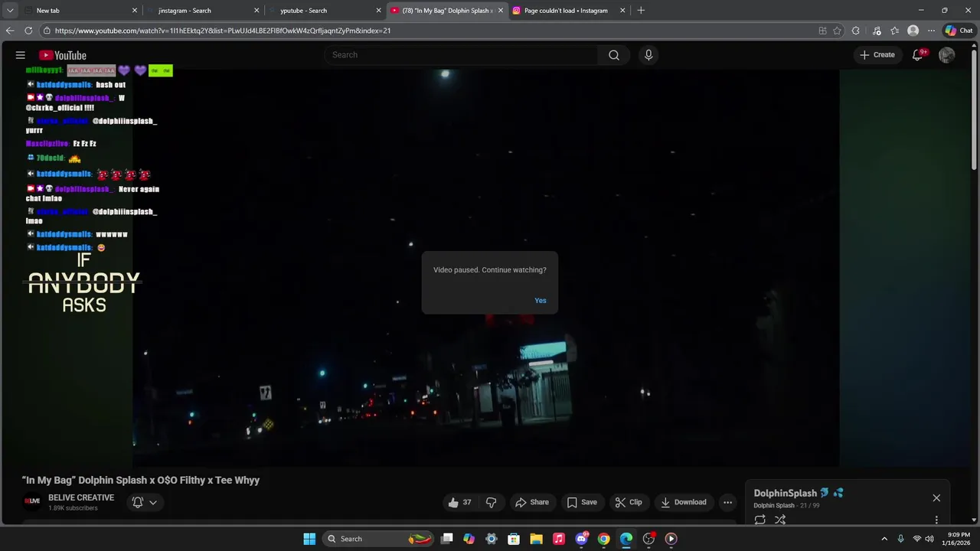Click the BELIVE CREATIVE channel name
The width and height of the screenshot is (980, 551).
[x=81, y=497]
